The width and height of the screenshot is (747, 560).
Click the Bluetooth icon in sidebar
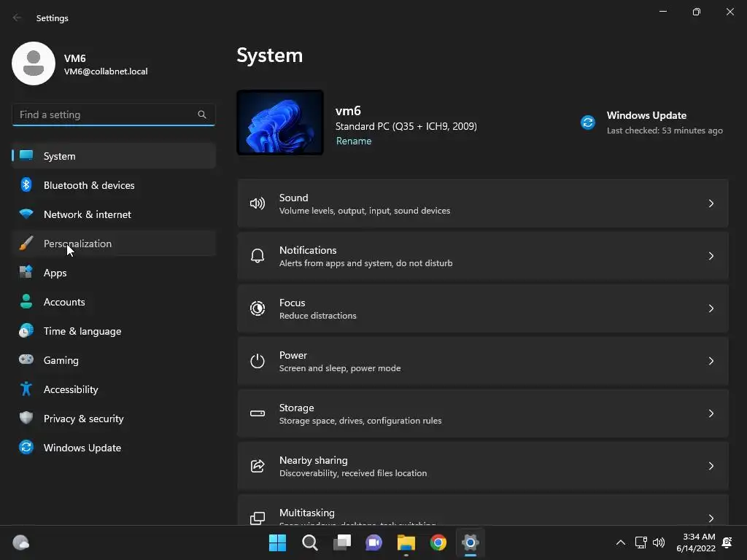(26, 184)
